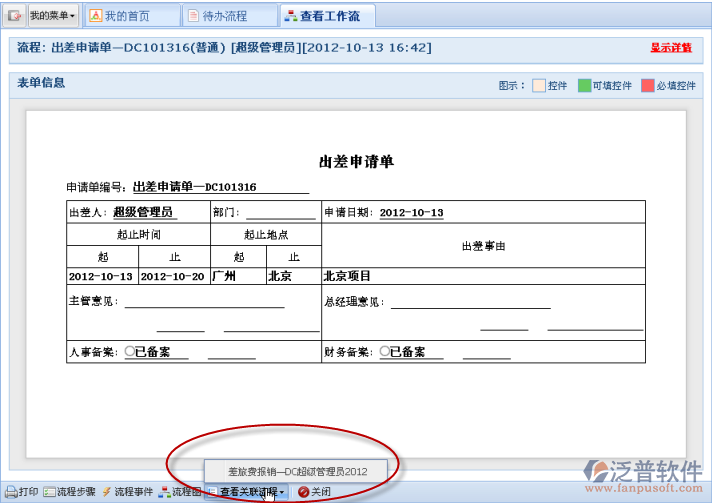Click the 部门 blank field
Viewport: 713px width, 504px height.
[280, 214]
